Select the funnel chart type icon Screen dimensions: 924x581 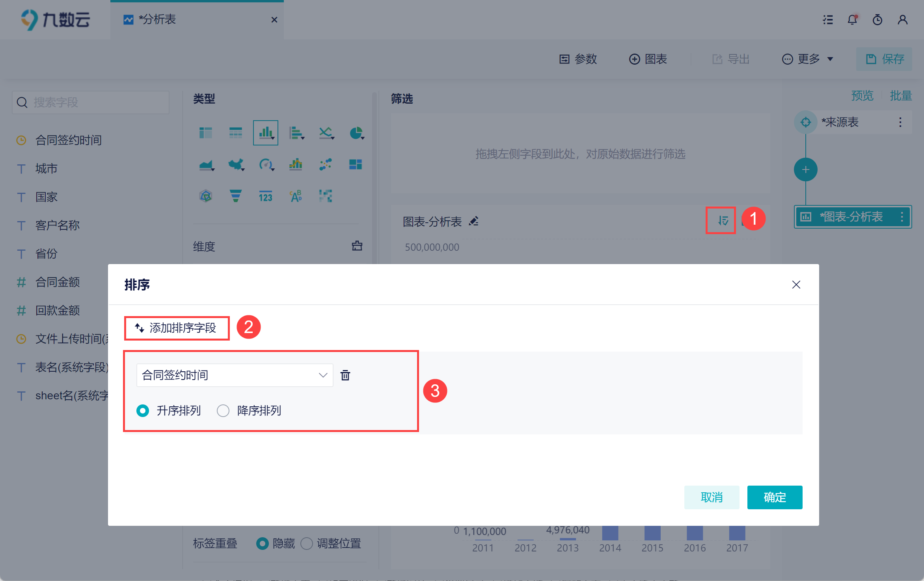click(236, 196)
